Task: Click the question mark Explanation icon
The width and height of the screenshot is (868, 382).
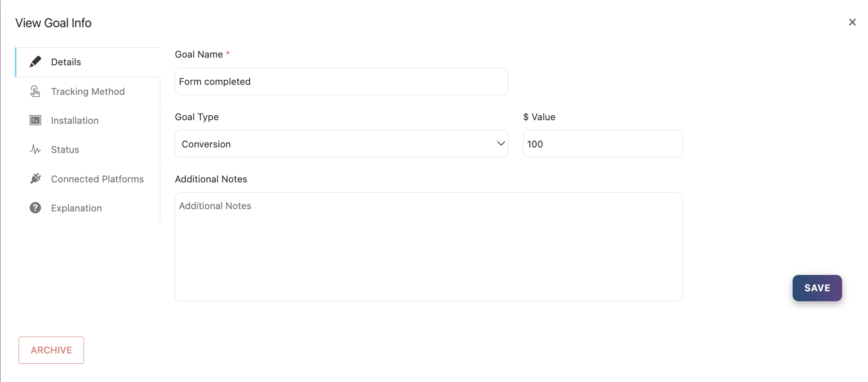Action: 35,208
